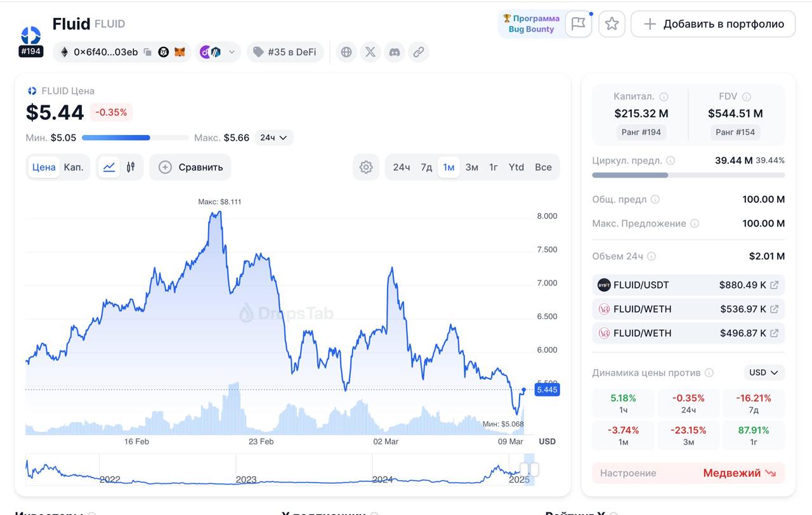This screenshot has width=812, height=515.
Task: Click the 5.445 current price marker
Action: [547, 389]
